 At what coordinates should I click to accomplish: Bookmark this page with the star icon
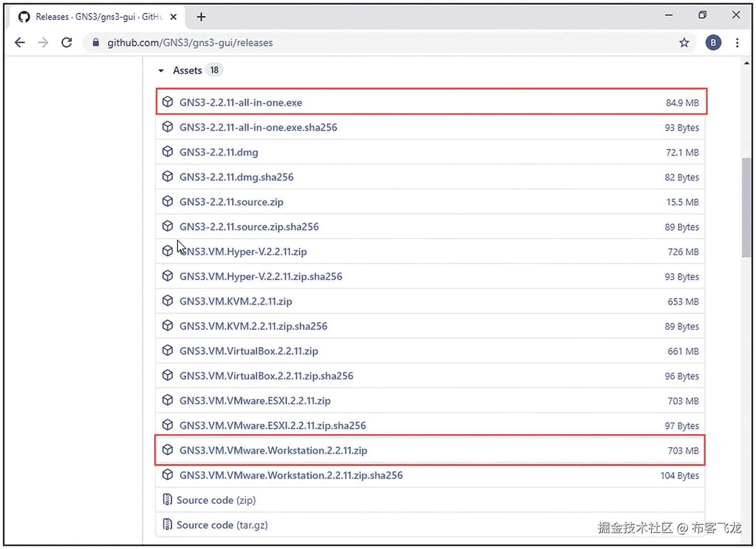(x=684, y=43)
